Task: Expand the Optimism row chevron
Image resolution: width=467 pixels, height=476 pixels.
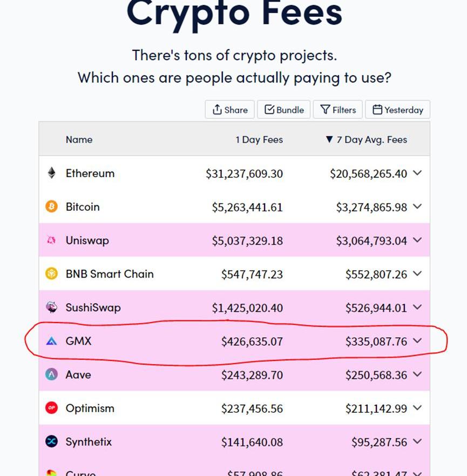Action: coord(417,408)
